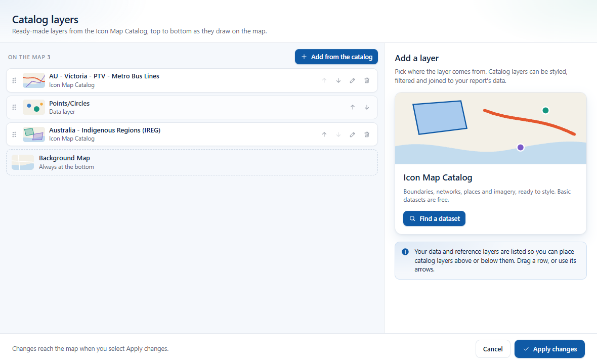Move Indigenous Regions layer up

coord(324,134)
